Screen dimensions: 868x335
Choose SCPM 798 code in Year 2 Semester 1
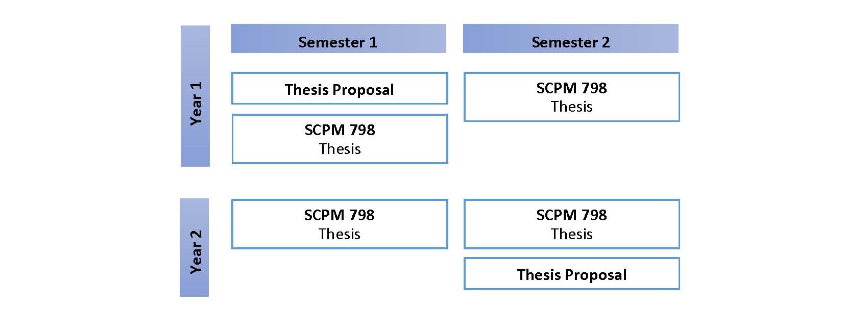pyautogui.click(x=339, y=215)
